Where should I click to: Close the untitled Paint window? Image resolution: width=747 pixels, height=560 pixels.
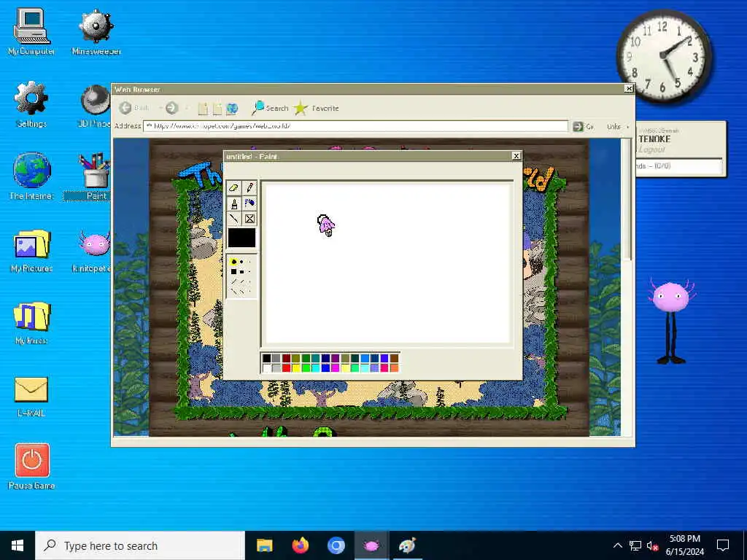point(516,156)
